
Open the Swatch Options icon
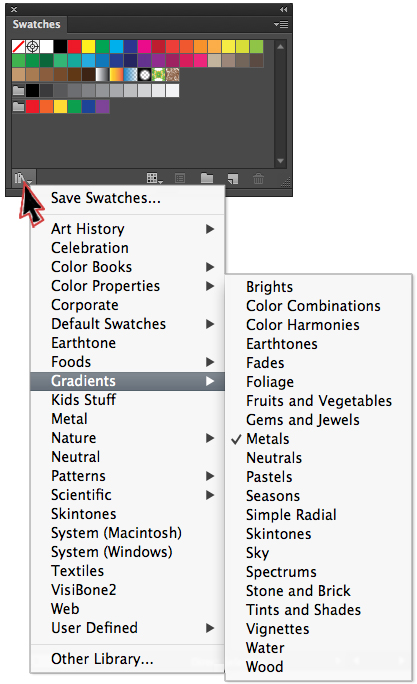click(x=180, y=178)
